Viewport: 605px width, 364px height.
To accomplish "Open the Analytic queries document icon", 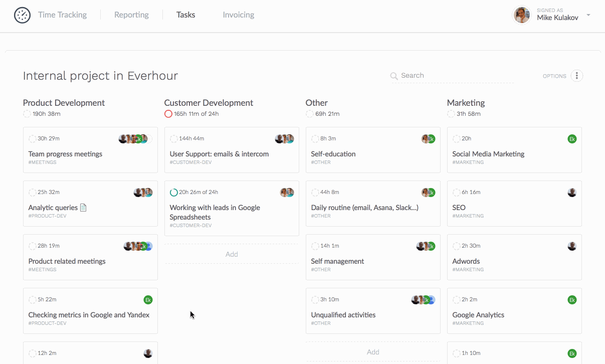I will [84, 207].
